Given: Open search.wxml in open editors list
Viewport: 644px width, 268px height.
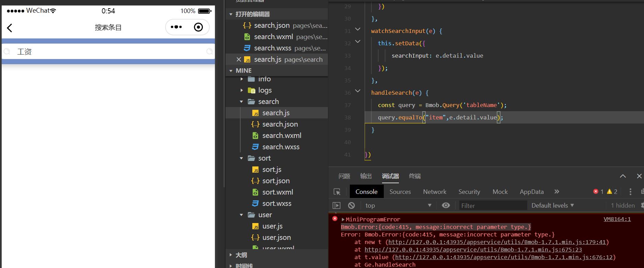Looking at the screenshot, I should click(x=285, y=37).
